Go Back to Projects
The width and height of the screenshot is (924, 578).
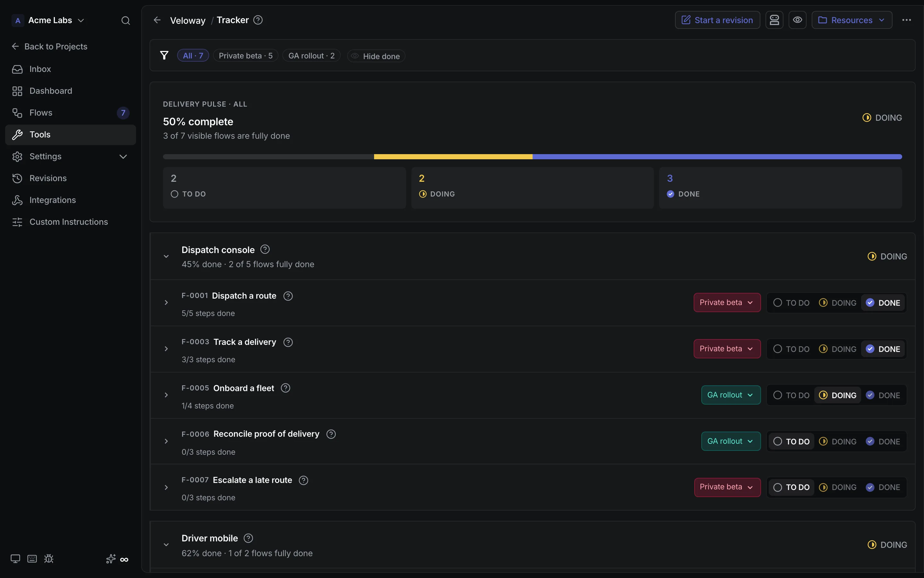[50, 47]
